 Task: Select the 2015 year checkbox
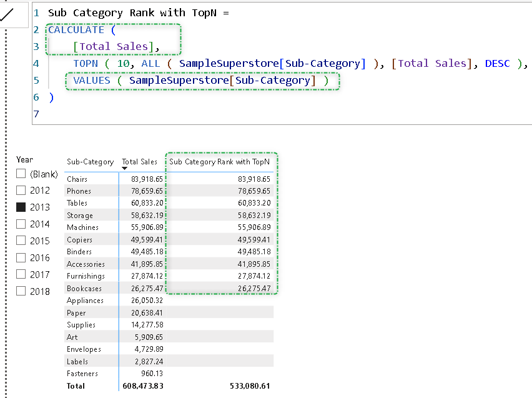[21, 241]
